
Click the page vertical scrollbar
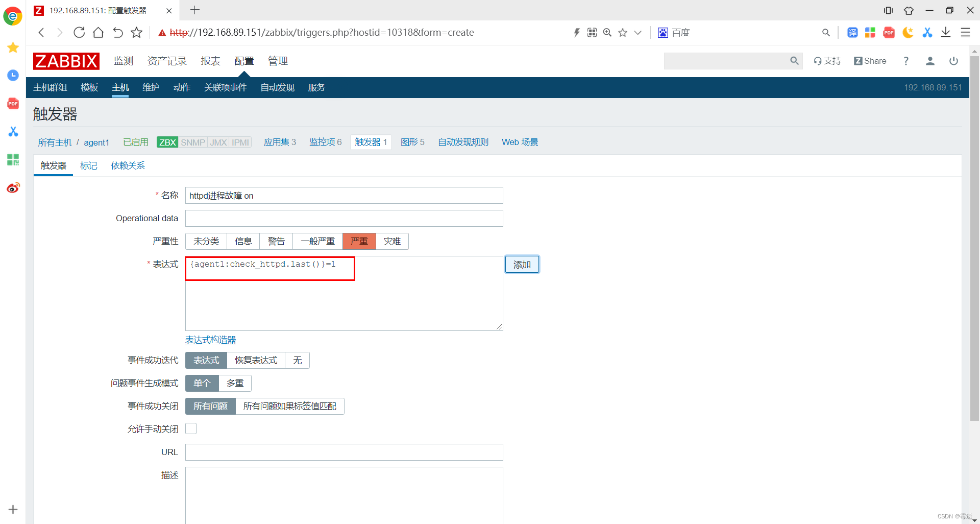(974, 239)
